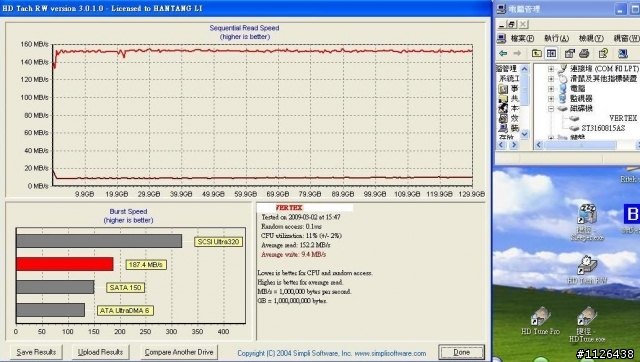Select VERTEX disk drive icon in tree
Screen dimensions: 640x362
click(x=574, y=118)
